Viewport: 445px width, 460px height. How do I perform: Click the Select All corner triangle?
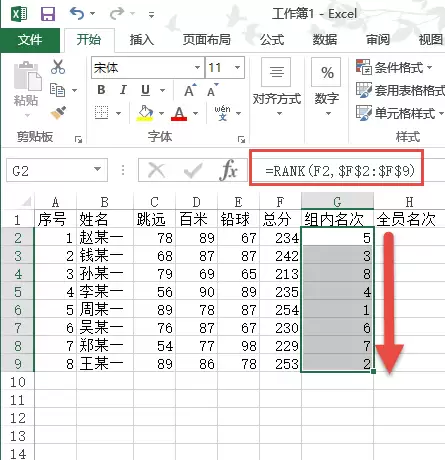[x=26, y=201]
